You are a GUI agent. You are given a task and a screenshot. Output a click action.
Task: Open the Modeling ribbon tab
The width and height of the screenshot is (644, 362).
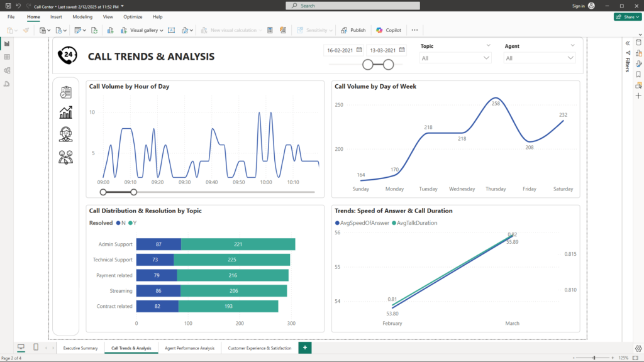(82, 17)
